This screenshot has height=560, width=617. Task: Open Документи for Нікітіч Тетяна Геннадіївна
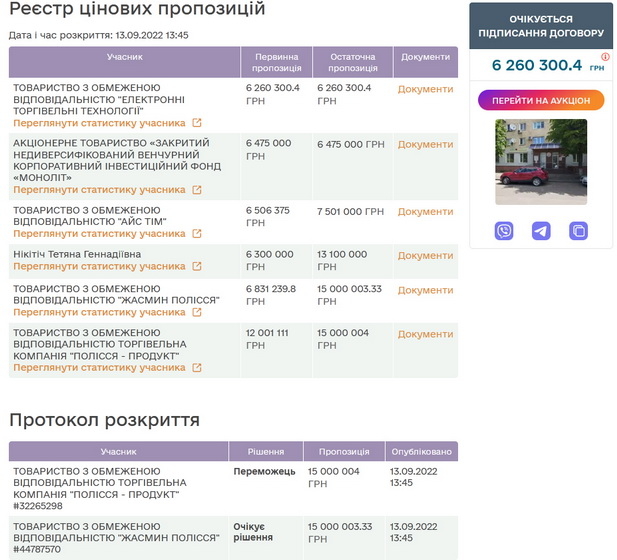coord(425,256)
